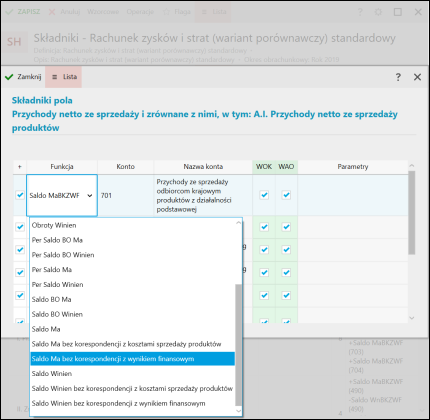Click the dropdown list scroll-down arrow

tap(238, 411)
